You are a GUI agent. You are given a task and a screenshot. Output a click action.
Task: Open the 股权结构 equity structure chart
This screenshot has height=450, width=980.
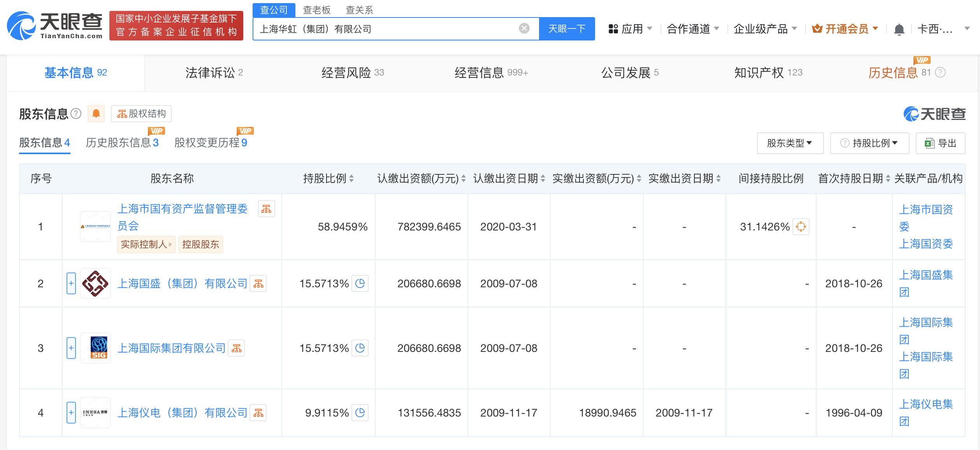tap(142, 114)
